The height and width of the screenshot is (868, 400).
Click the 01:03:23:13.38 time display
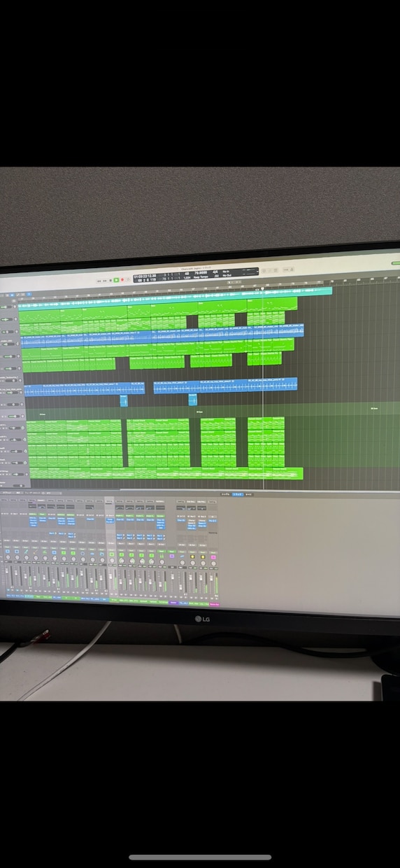click(x=145, y=275)
